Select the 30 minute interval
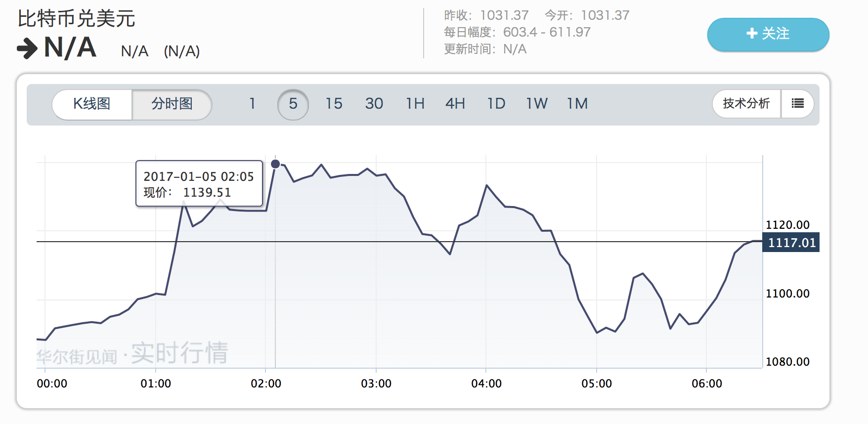 (x=374, y=104)
